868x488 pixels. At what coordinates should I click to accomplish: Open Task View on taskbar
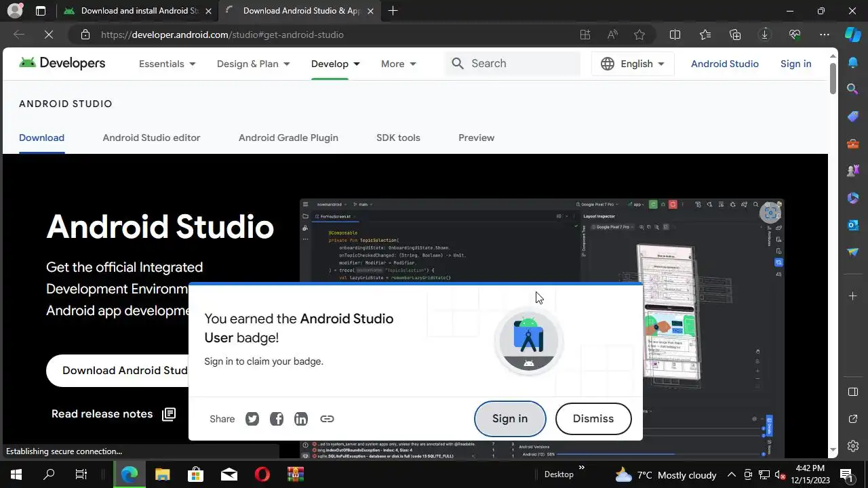pyautogui.click(x=81, y=474)
